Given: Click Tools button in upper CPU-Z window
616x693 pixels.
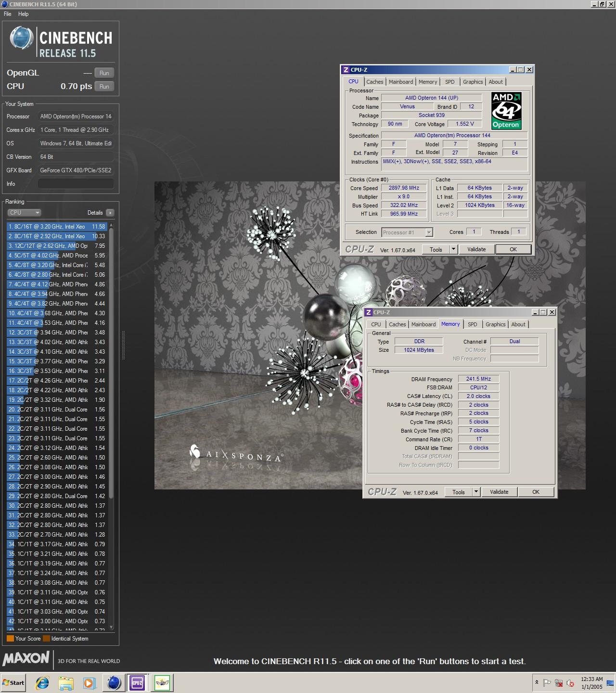Looking at the screenshot, I should click(x=436, y=249).
